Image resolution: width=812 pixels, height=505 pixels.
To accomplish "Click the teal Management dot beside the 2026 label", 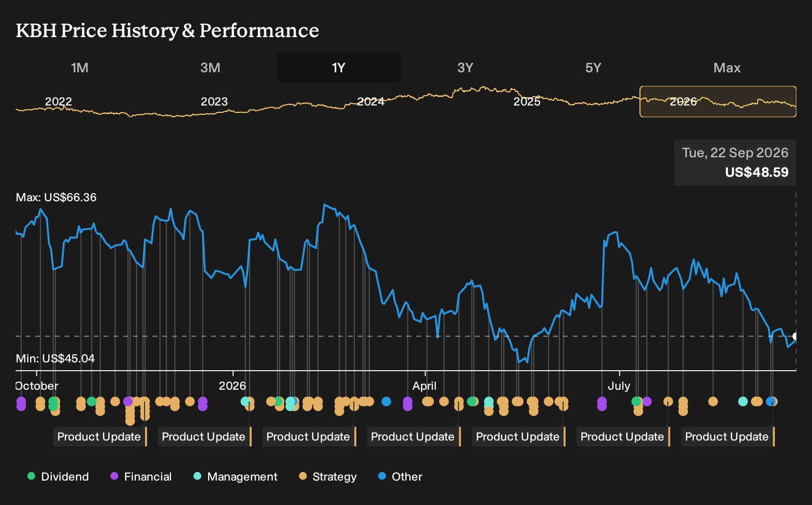I will click(x=245, y=401).
